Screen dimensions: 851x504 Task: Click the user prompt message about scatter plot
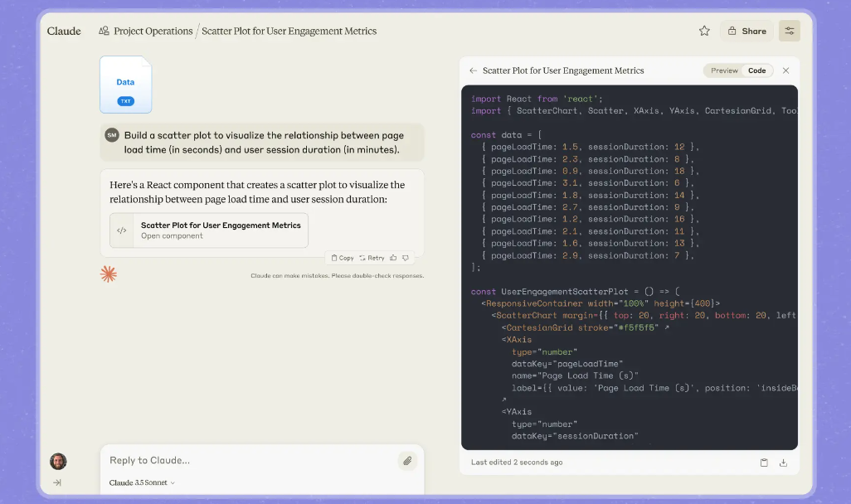pyautogui.click(x=262, y=142)
